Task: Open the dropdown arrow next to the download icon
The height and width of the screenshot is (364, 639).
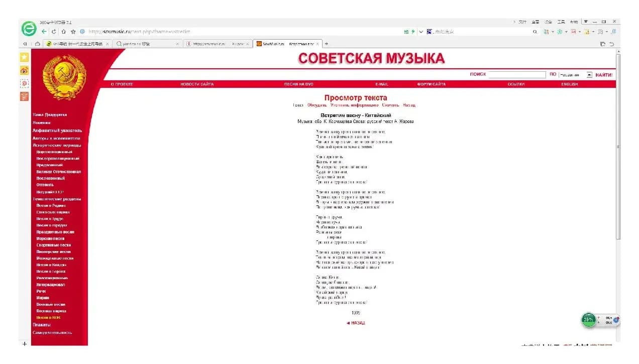Action: [x=593, y=32]
